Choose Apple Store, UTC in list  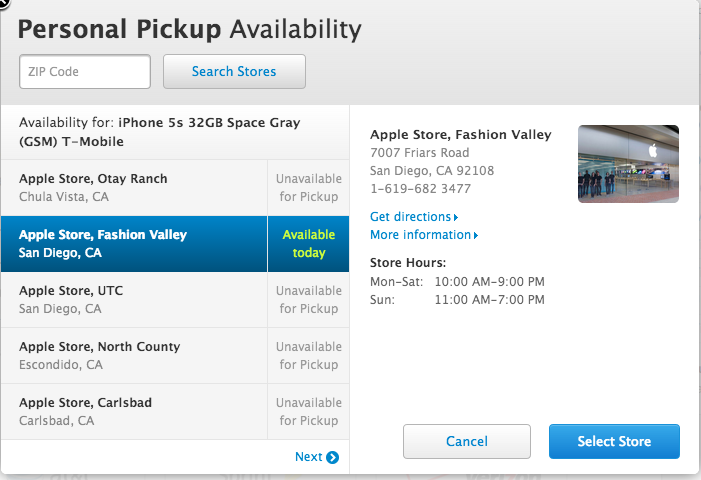134,300
